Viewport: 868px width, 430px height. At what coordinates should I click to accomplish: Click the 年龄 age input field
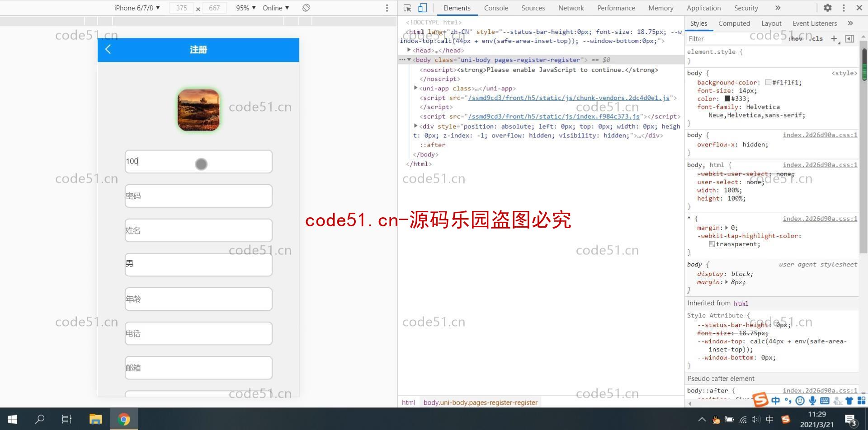pyautogui.click(x=198, y=299)
